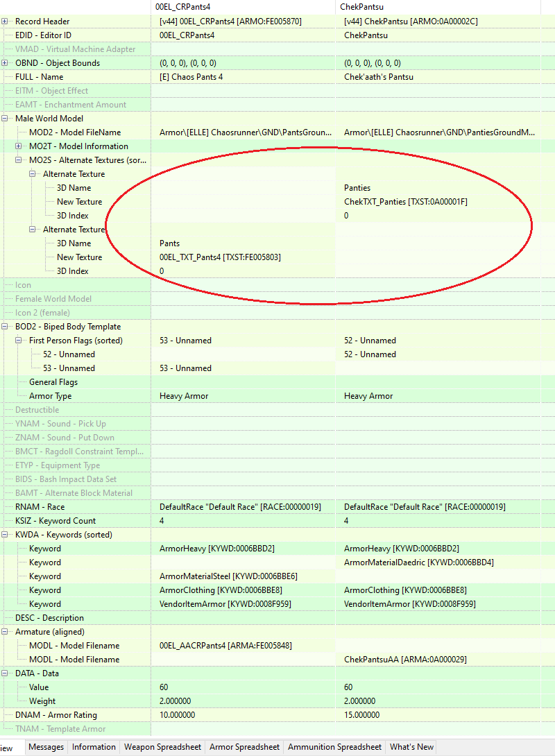
Task: Open the Ammunition Spreadsheet tab
Action: click(x=334, y=747)
